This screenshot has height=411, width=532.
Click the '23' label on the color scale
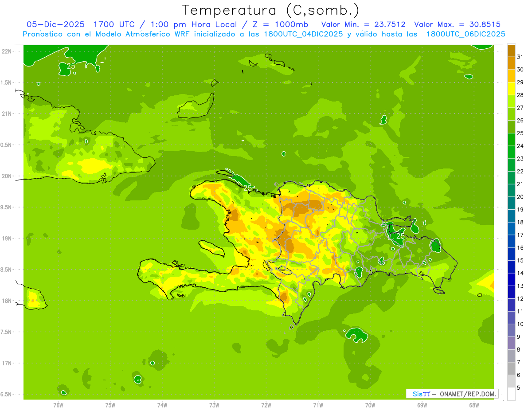coord(521,159)
